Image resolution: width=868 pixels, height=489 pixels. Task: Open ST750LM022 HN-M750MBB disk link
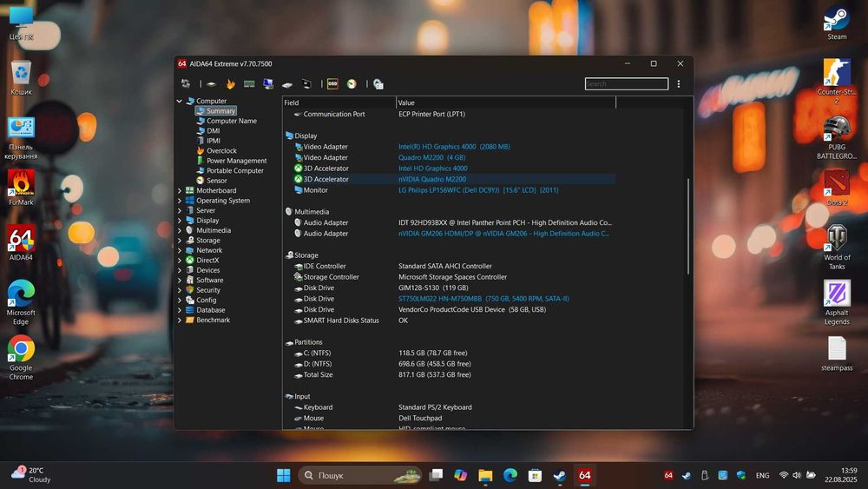483,299
